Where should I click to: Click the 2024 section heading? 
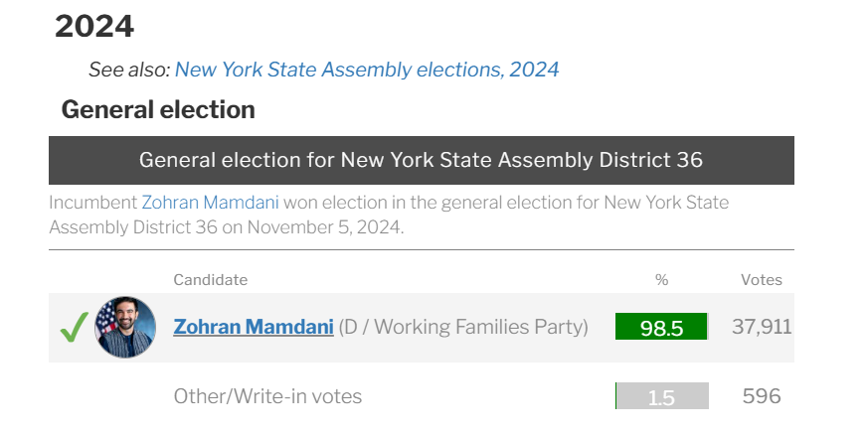click(x=94, y=27)
